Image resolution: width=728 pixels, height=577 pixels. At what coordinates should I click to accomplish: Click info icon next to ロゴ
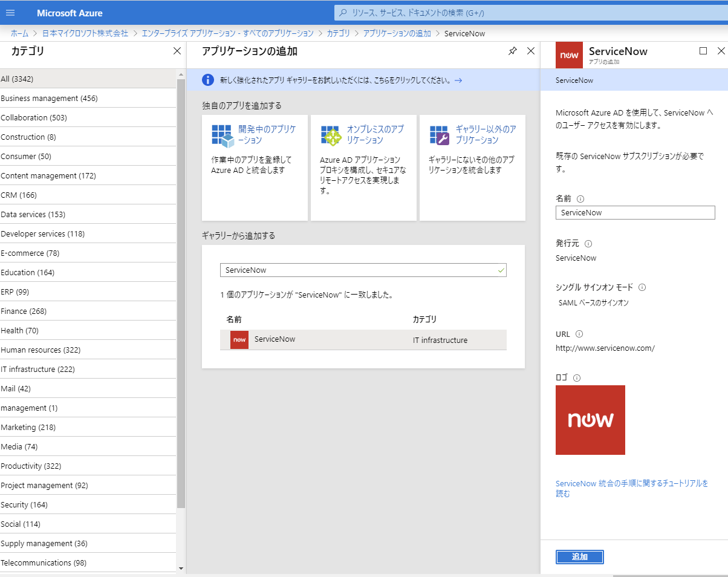tap(577, 378)
